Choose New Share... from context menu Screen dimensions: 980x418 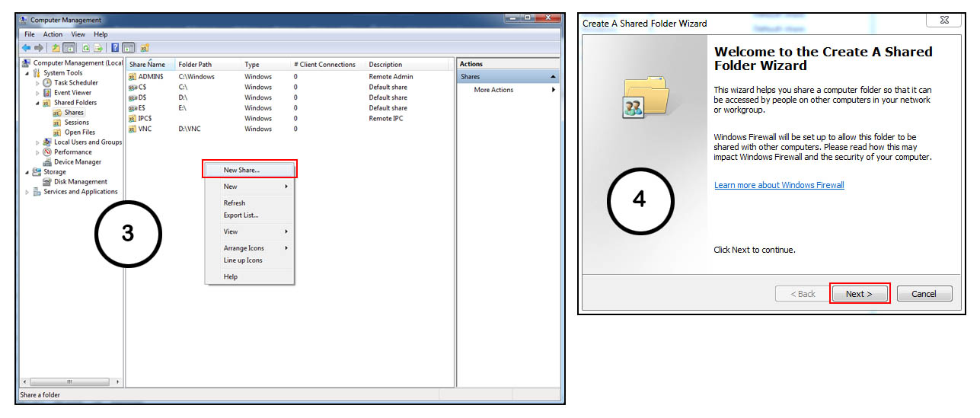pyautogui.click(x=250, y=170)
